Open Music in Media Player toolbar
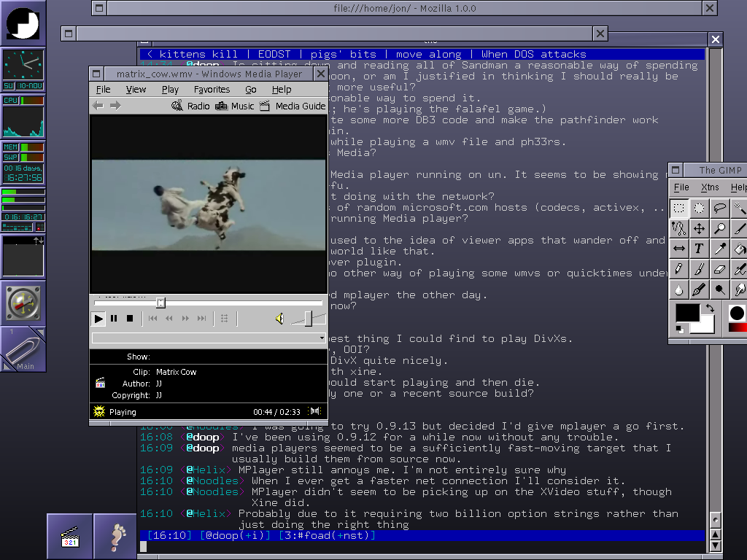The width and height of the screenshot is (747, 560). pos(235,106)
